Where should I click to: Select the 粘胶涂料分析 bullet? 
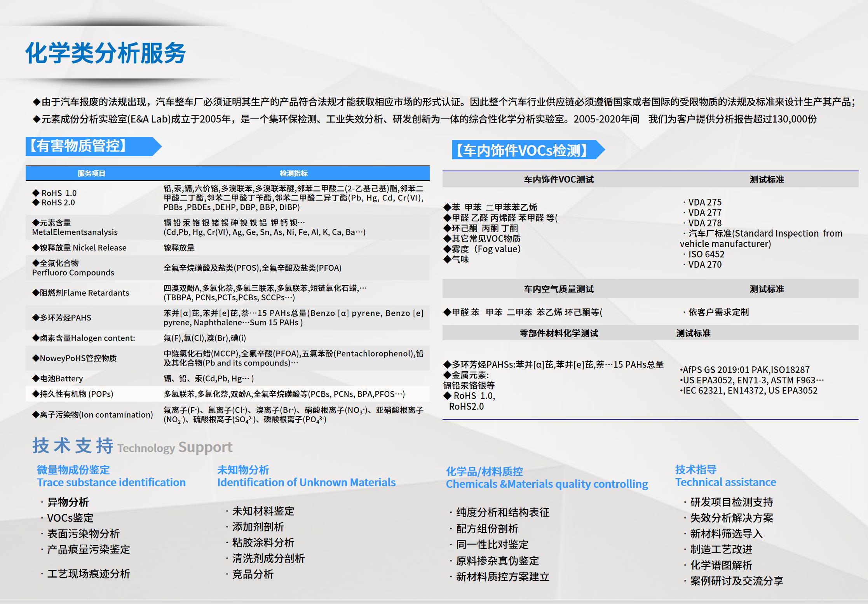[260, 543]
